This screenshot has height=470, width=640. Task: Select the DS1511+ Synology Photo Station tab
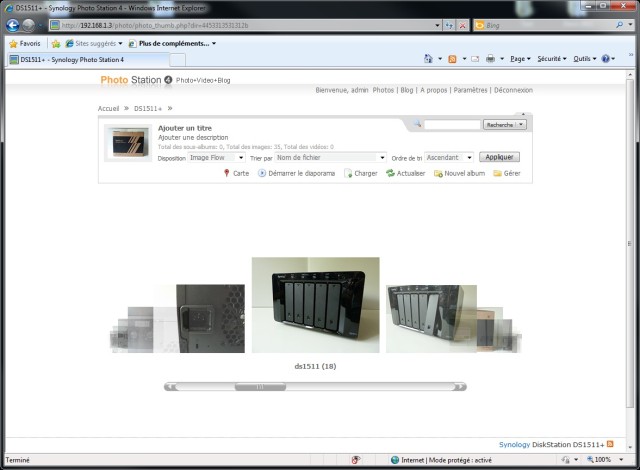coord(87,60)
